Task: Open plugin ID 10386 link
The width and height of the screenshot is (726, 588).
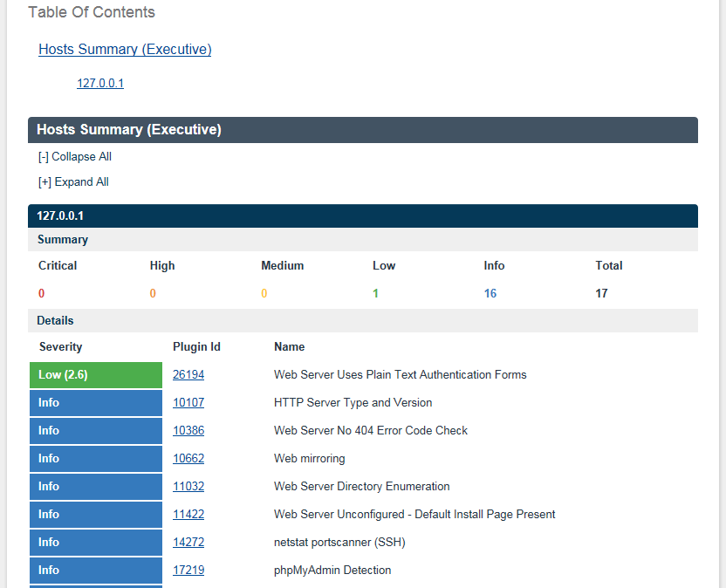Action: click(x=188, y=430)
